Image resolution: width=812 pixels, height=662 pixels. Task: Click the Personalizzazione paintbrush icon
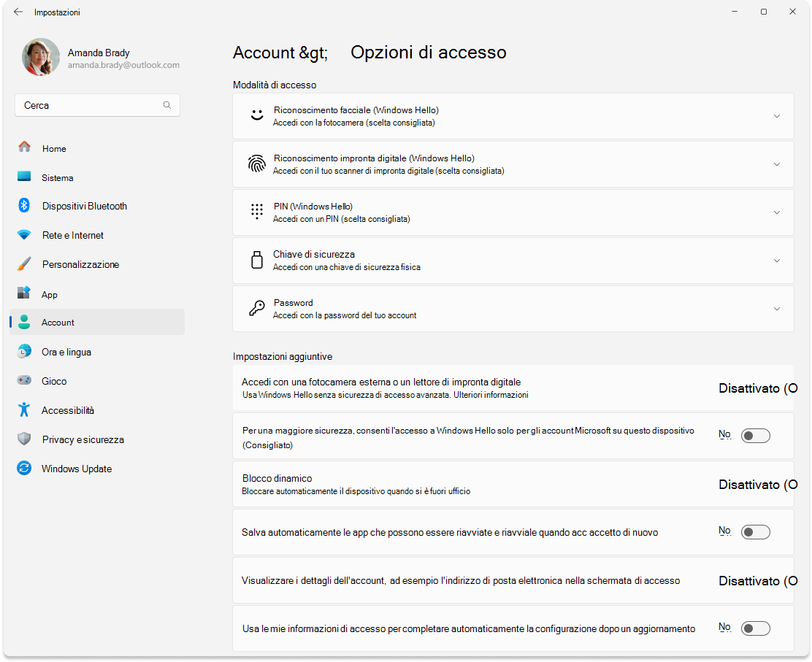pos(24,263)
